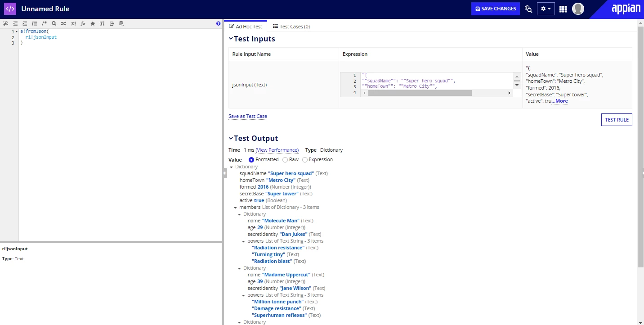Click the active true value
The image size is (644, 325).
(x=259, y=200)
